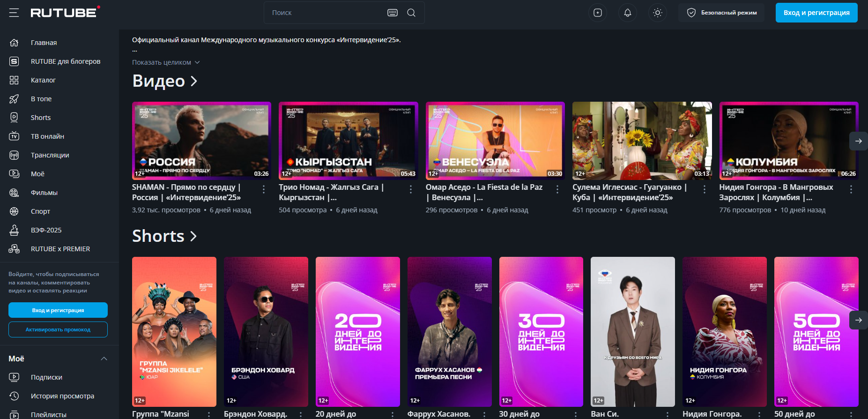Open 50 дней до Интервидения short
Viewport: 868px width, 419px height.
pyautogui.click(x=816, y=332)
